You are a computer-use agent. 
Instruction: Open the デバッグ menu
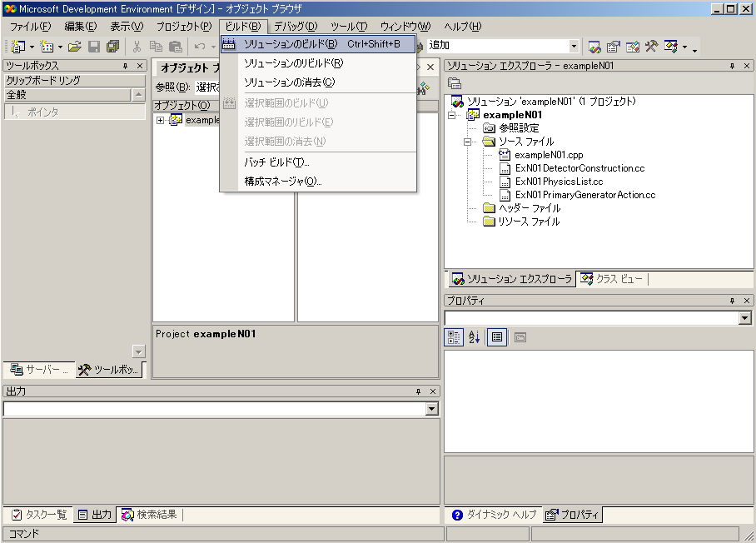[296, 27]
